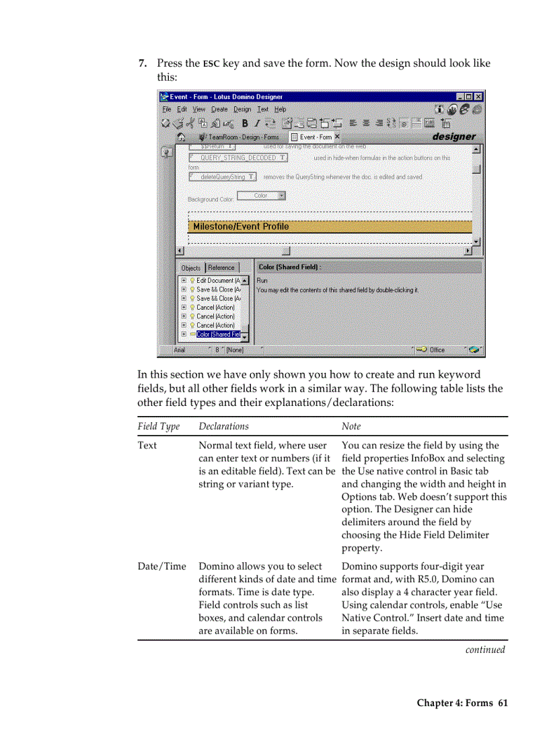Click the Color swatch button for background
Screen dimensions: 549x756
[x=261, y=195]
